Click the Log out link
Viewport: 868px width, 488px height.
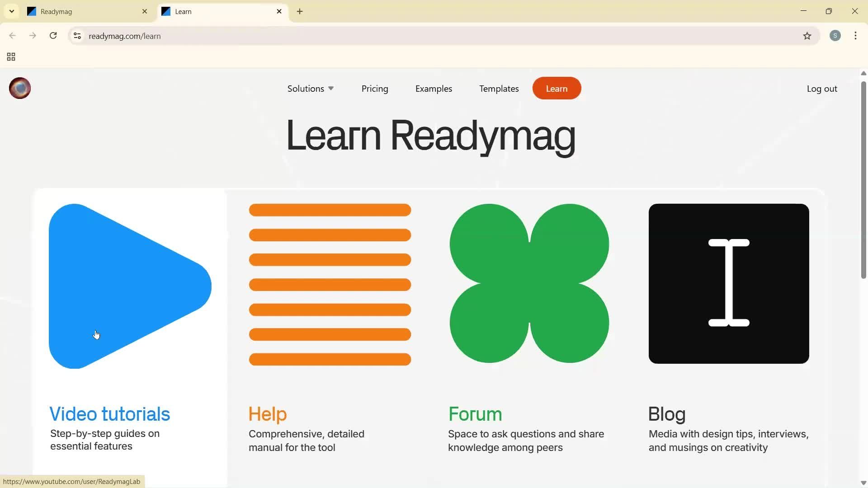point(821,89)
